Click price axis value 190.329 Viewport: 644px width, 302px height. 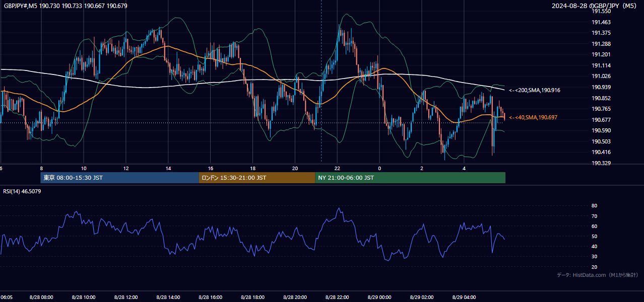601,163
